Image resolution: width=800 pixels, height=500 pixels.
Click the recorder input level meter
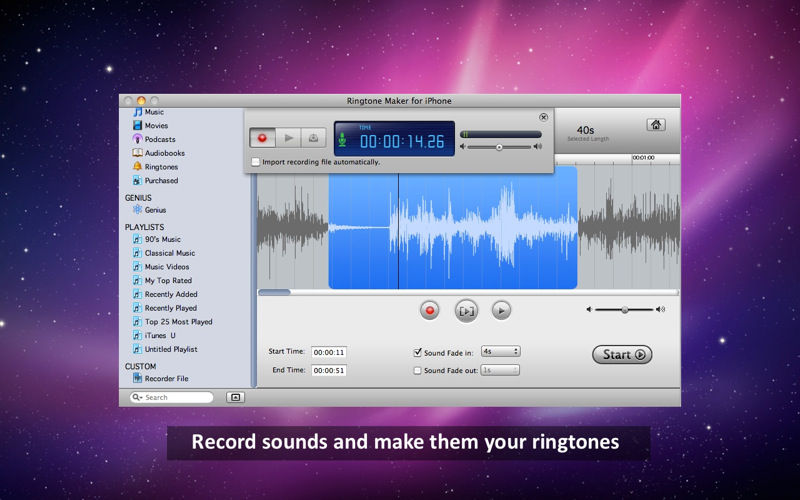tap(501, 134)
